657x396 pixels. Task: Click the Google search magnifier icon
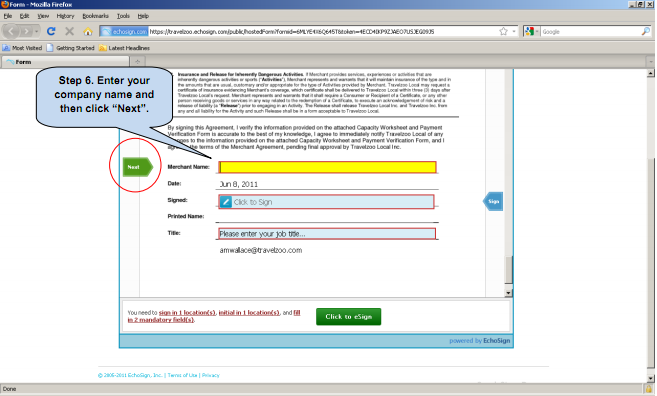pos(646,31)
